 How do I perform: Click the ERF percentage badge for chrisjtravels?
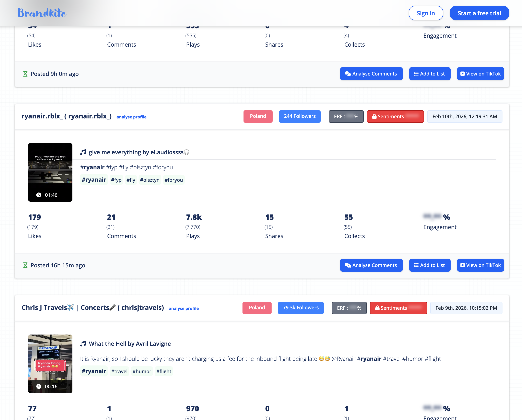349,308
